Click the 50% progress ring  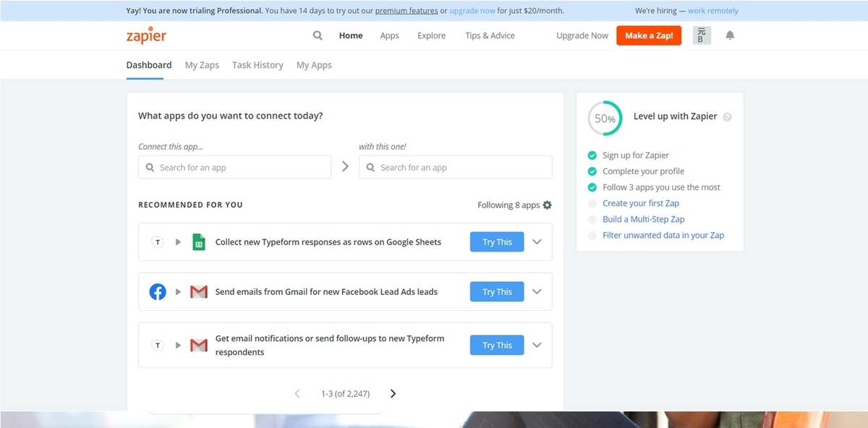605,119
